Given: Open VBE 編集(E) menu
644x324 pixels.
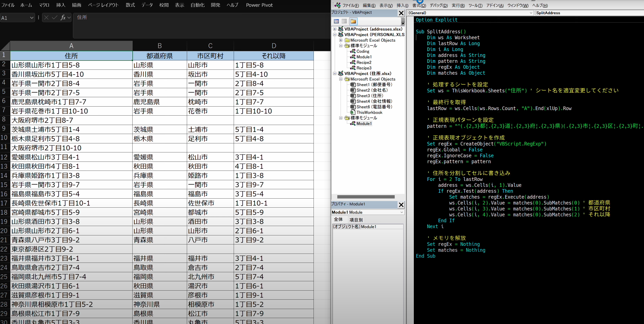Looking at the screenshot, I should click(x=369, y=6).
